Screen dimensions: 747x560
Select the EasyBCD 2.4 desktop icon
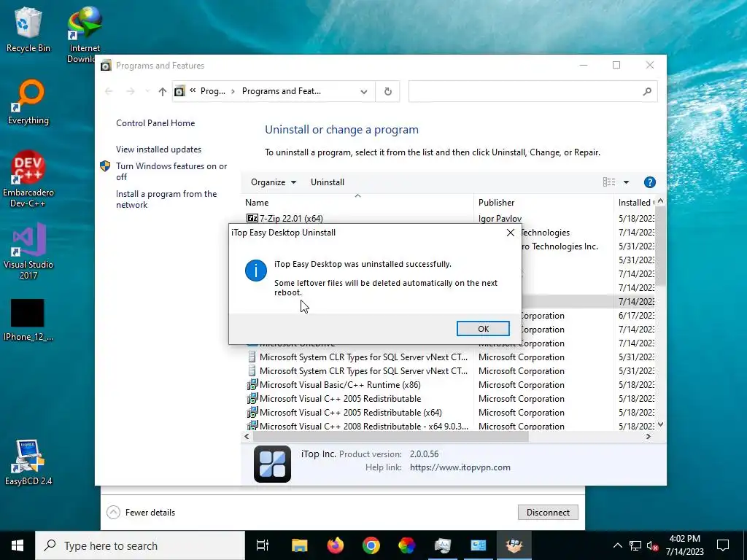[28, 462]
